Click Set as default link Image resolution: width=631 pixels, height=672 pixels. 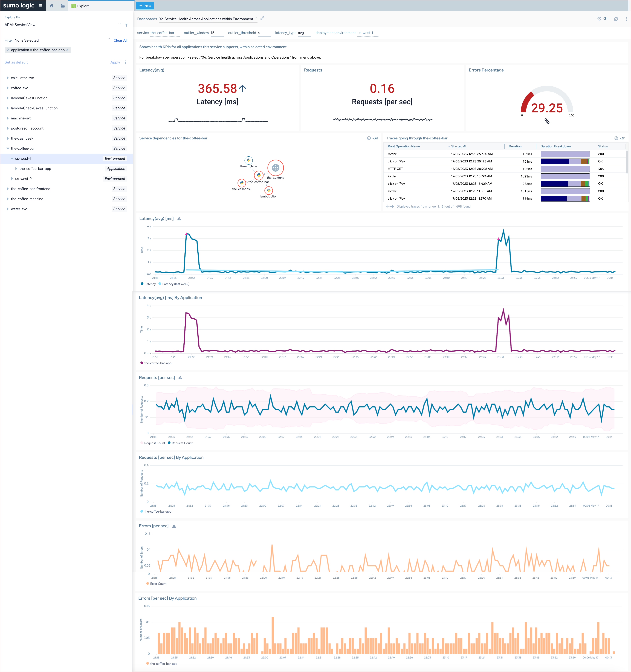[x=16, y=62]
